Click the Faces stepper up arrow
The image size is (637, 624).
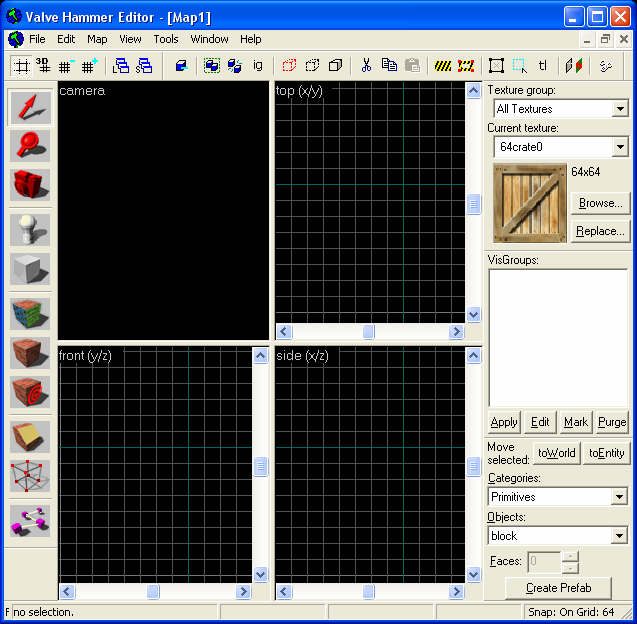click(x=570, y=556)
